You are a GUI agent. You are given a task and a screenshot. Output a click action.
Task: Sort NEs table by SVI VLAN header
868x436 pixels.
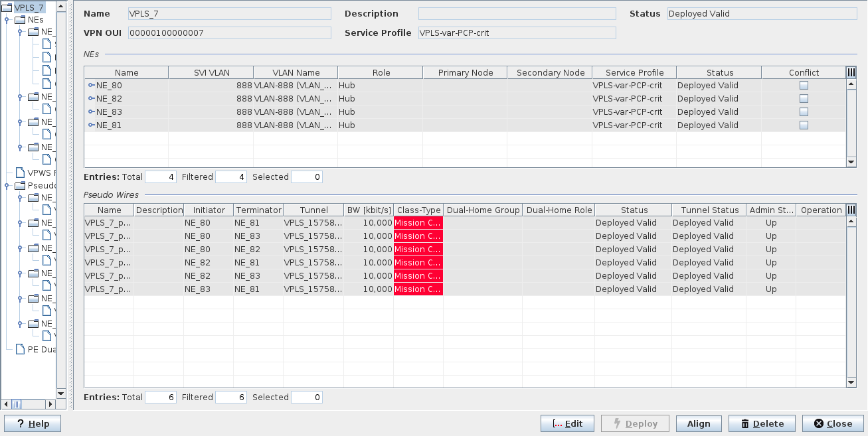tap(211, 73)
